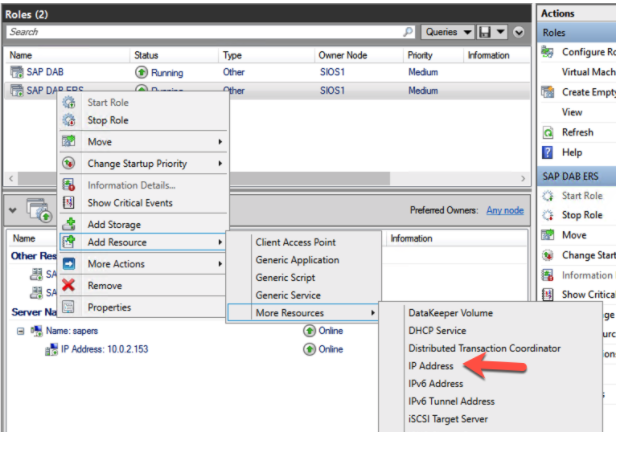Open the Queries dropdown

point(447,32)
